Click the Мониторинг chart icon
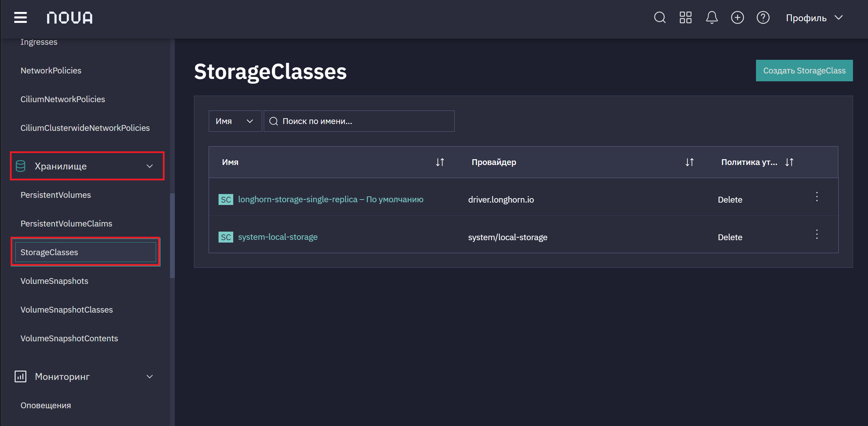The width and height of the screenshot is (868, 426). (20, 376)
